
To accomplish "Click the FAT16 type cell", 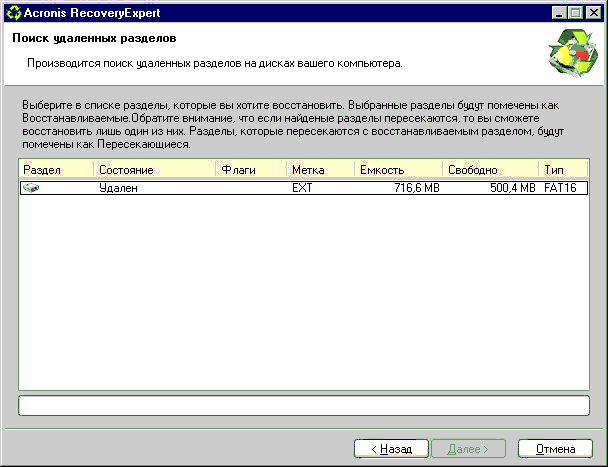I will (x=560, y=188).
